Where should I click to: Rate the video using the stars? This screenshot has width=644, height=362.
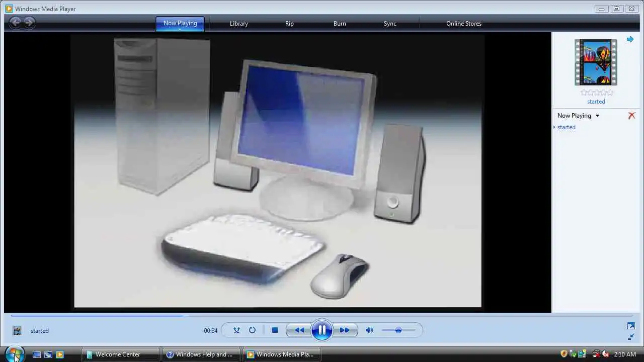597,93
